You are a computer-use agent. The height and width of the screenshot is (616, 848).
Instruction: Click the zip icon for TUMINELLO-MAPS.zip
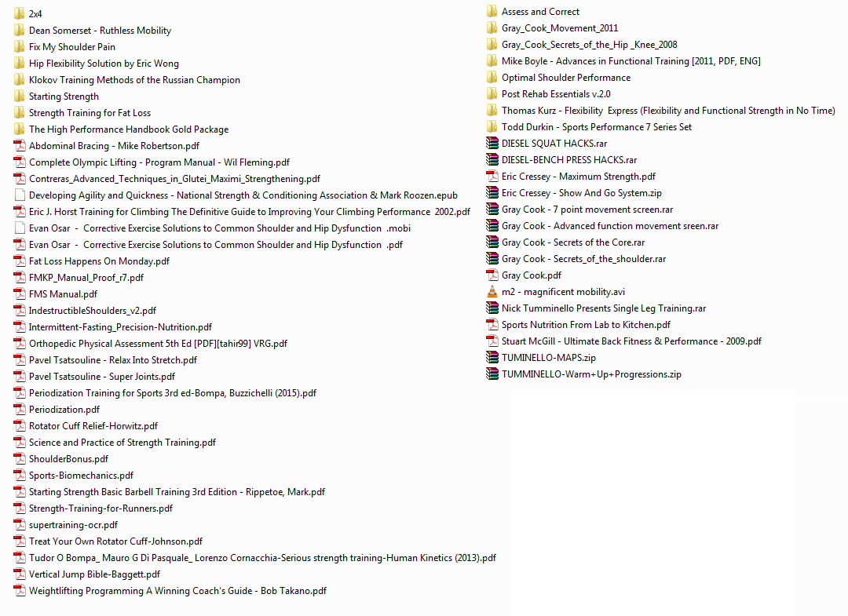coord(492,357)
